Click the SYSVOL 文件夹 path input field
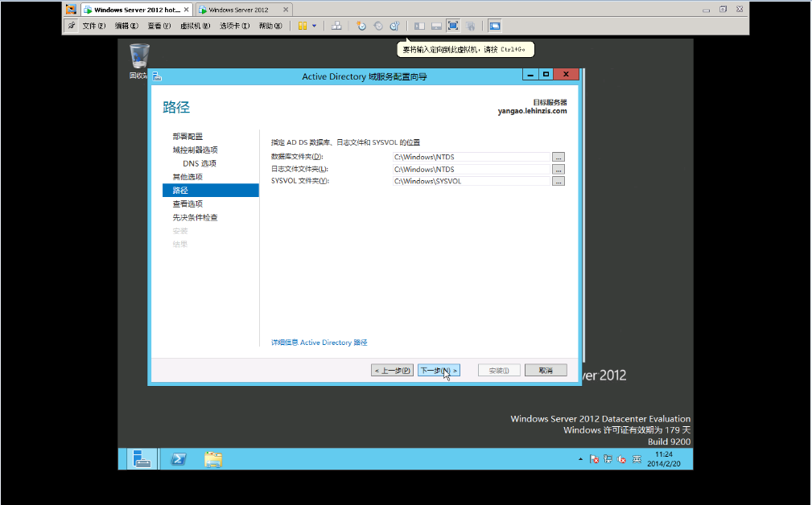The width and height of the screenshot is (812, 505). [472, 181]
